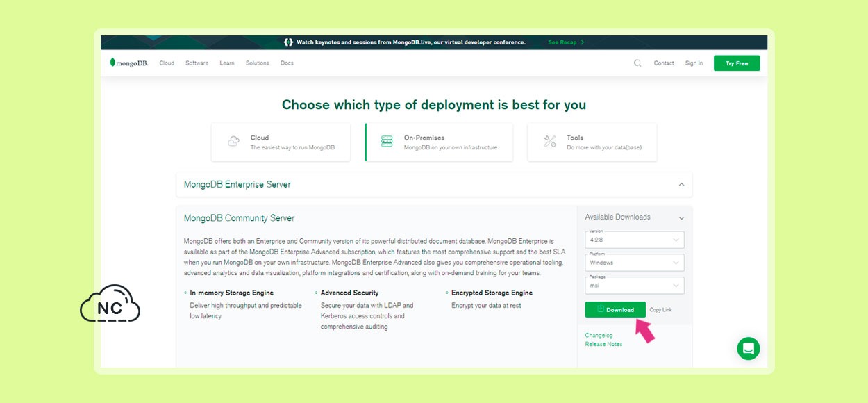Viewport: 868px width, 403px height.
Task: Click the In-memory Storage Engine feature title
Action: pos(232,293)
